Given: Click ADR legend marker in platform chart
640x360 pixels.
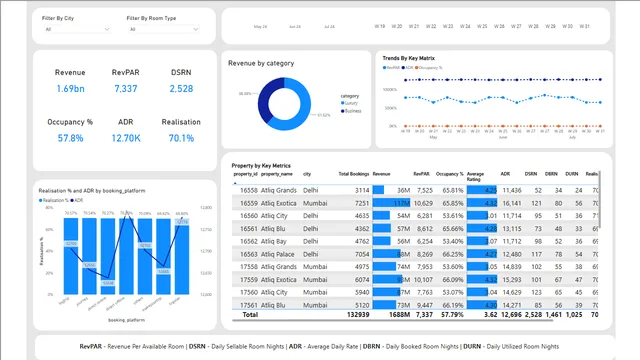Looking at the screenshot, I should (x=72, y=200).
